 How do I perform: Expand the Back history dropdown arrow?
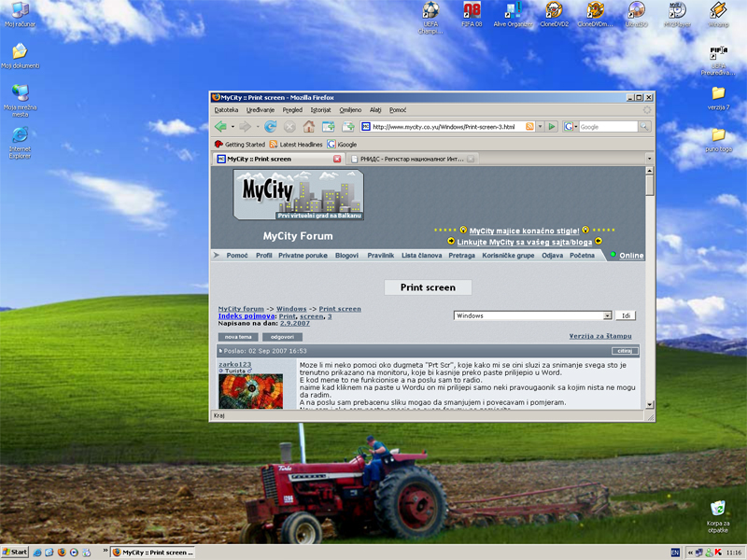pos(233,127)
